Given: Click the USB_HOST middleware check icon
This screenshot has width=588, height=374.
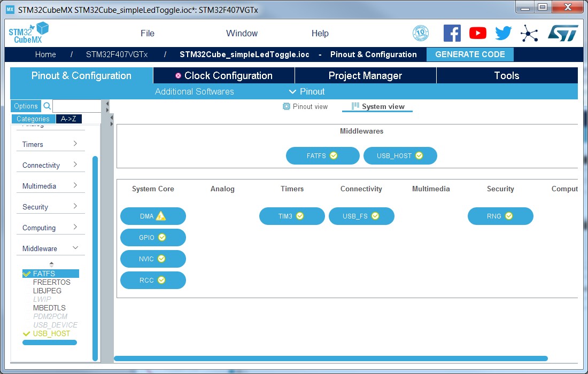Looking at the screenshot, I should (x=419, y=155).
